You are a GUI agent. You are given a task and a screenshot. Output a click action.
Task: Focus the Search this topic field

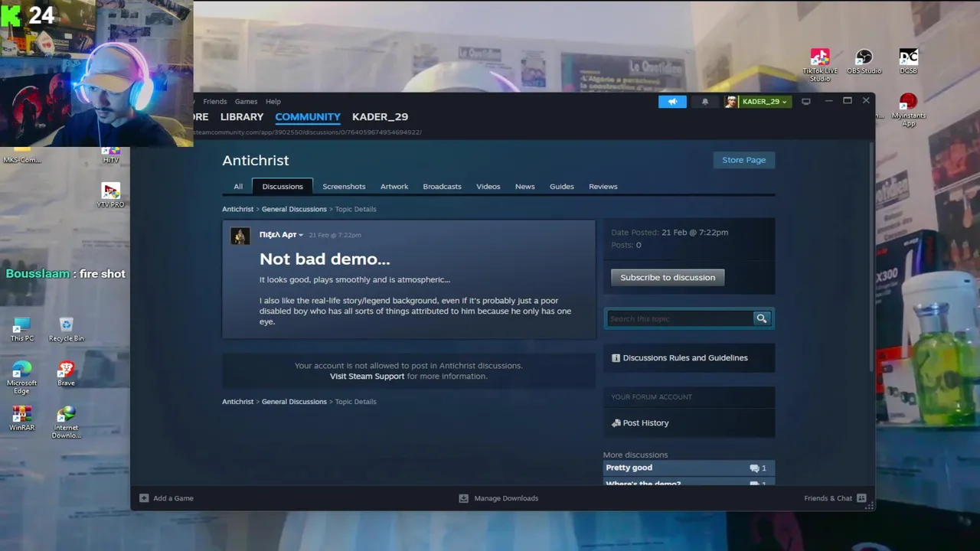(680, 318)
